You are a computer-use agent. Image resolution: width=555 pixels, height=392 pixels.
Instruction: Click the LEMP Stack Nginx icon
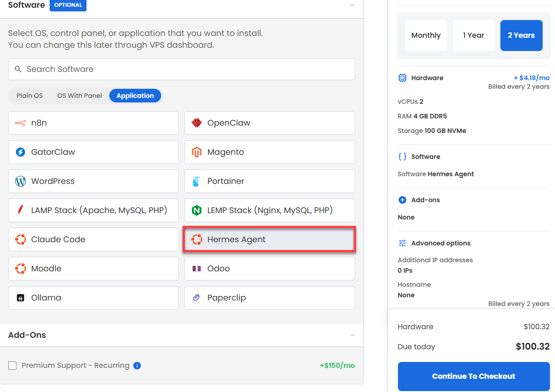197,210
